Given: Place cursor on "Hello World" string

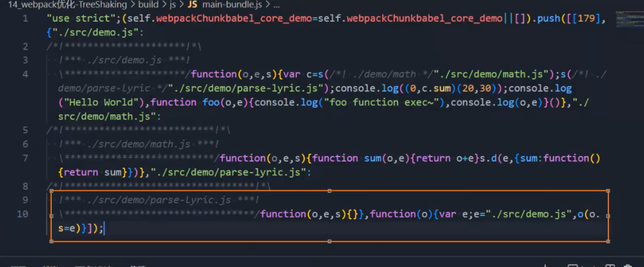Looking at the screenshot, I should pyautogui.click(x=101, y=102).
